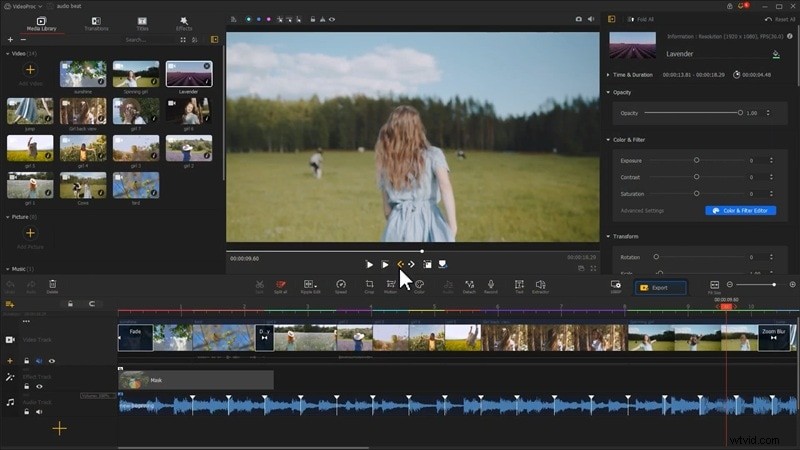Click the fill color bucket icon beside Lavender
Screen dimensions: 800x450
776,54
